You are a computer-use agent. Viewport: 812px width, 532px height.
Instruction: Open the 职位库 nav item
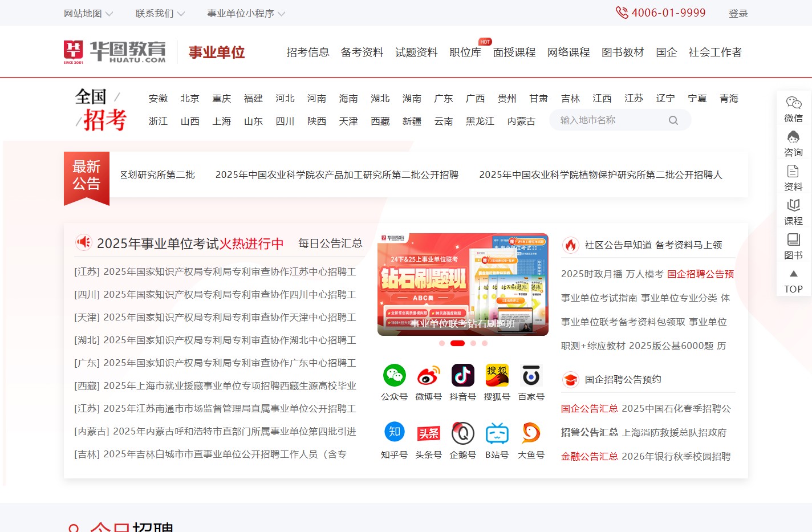tap(465, 52)
